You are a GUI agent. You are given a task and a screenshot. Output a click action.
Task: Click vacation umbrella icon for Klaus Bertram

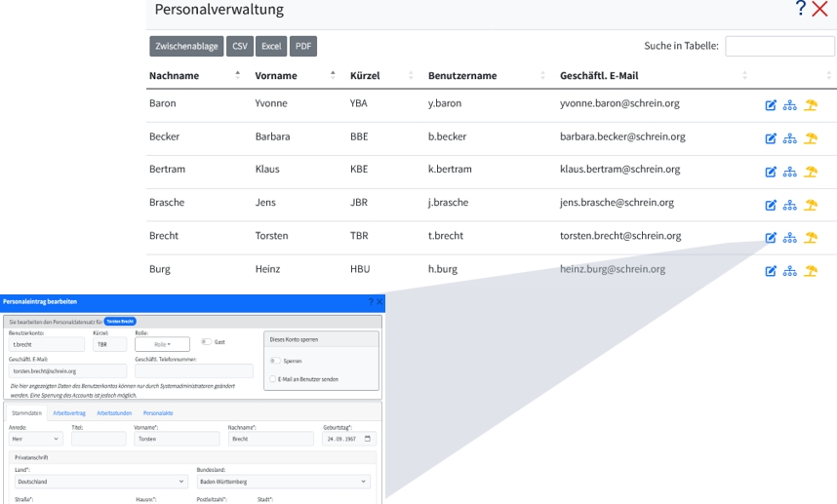coord(810,171)
